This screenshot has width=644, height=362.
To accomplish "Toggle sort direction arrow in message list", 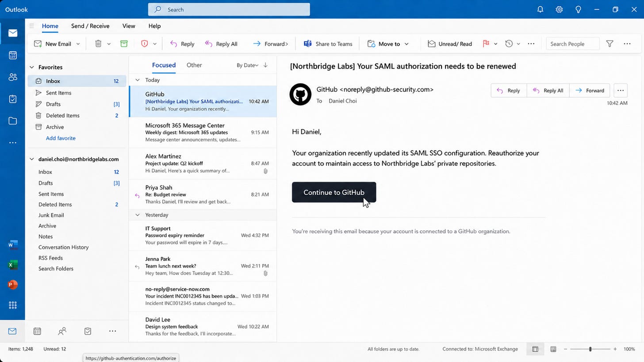I will pyautogui.click(x=265, y=65).
